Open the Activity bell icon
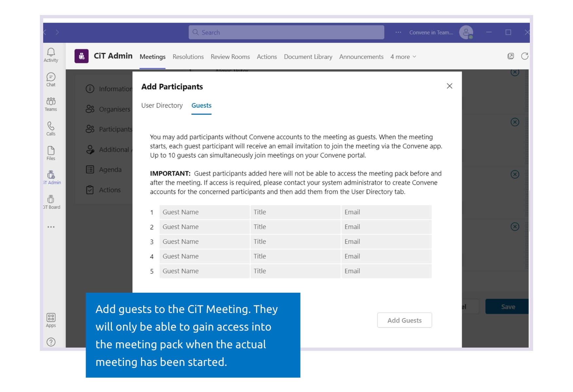Viewport: 573px width, 392px height. point(51,55)
